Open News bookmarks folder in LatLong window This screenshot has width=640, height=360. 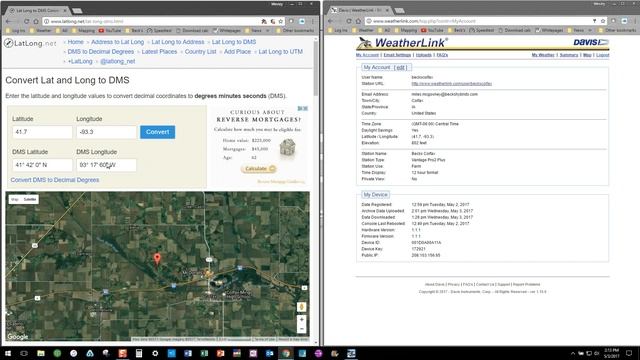[x=253, y=31]
